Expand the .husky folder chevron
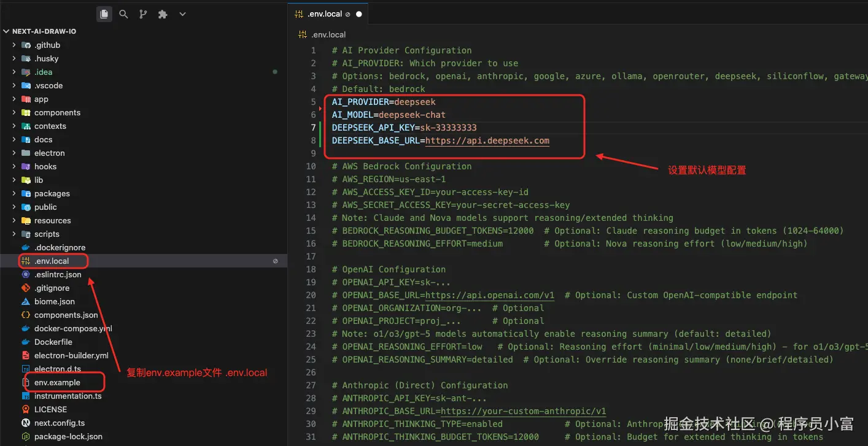The height and width of the screenshot is (446, 868). click(x=14, y=58)
